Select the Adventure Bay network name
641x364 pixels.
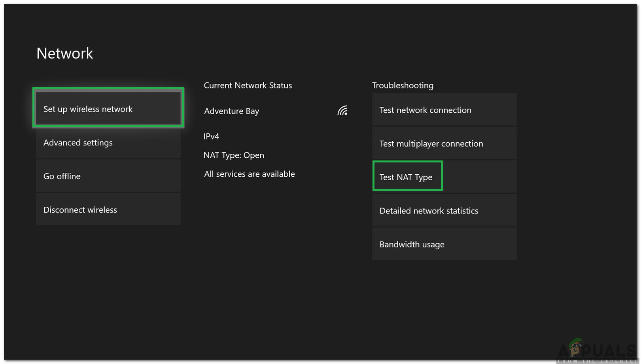click(231, 111)
